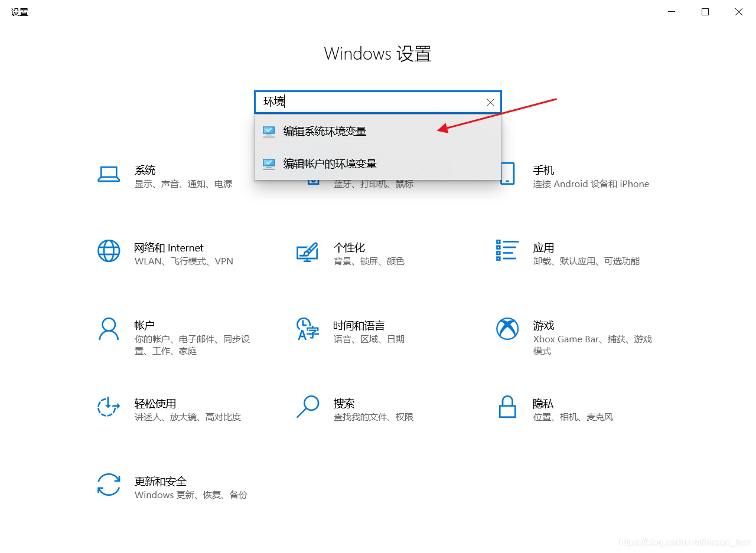The height and width of the screenshot is (553, 756).
Task: Click the Network & Internet globe icon
Action: tap(109, 251)
